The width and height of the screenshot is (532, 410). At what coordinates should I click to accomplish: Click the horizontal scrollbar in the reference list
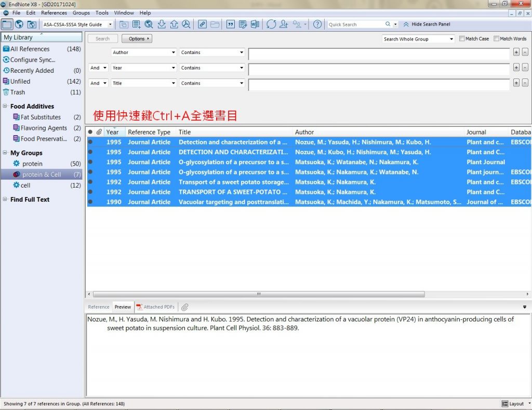pyautogui.click(x=259, y=294)
